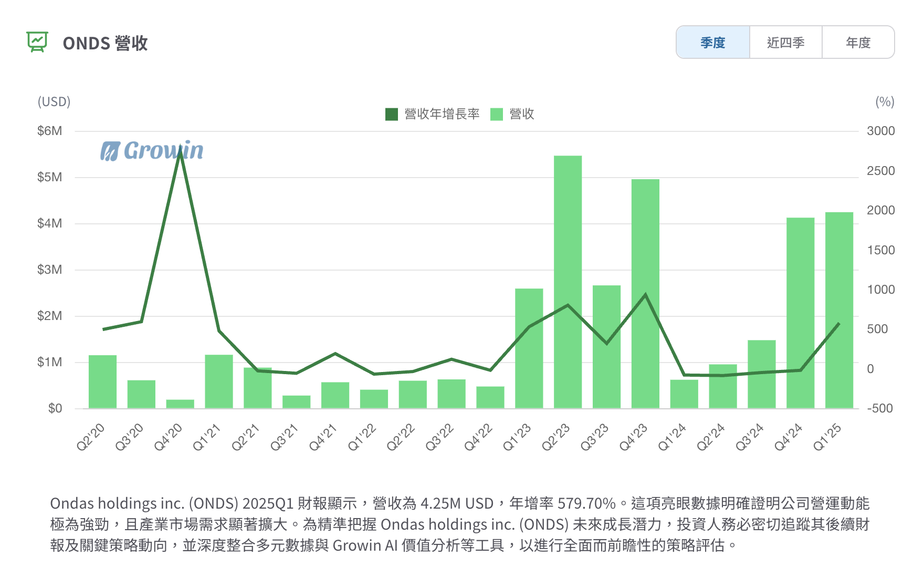Click the light green 營收 legend swatch
The height and width of the screenshot is (578, 924).
point(497,114)
